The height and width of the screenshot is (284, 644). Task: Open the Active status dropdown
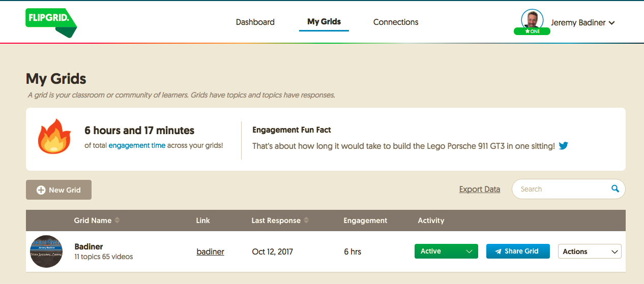tap(447, 251)
